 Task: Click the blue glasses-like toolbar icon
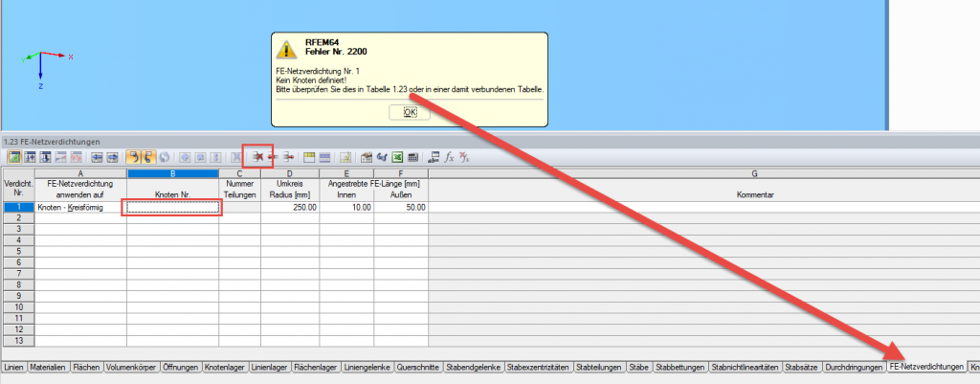382,157
